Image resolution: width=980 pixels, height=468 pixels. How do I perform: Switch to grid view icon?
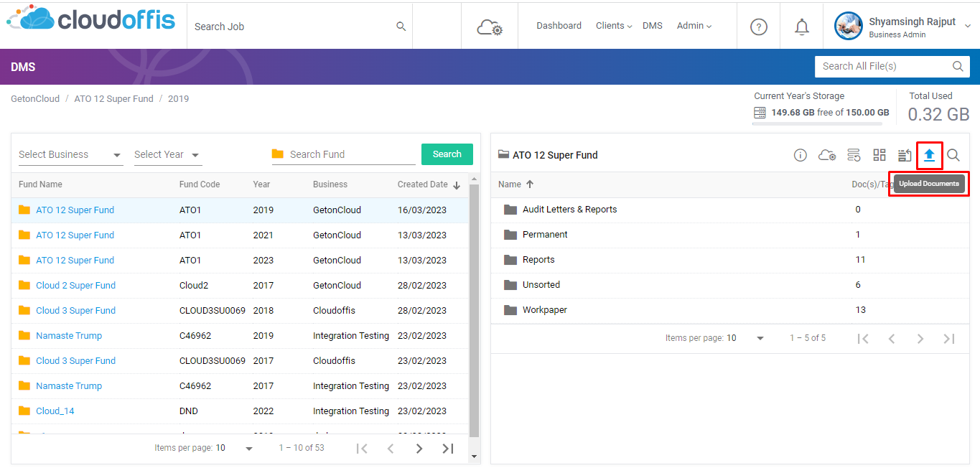tap(879, 155)
